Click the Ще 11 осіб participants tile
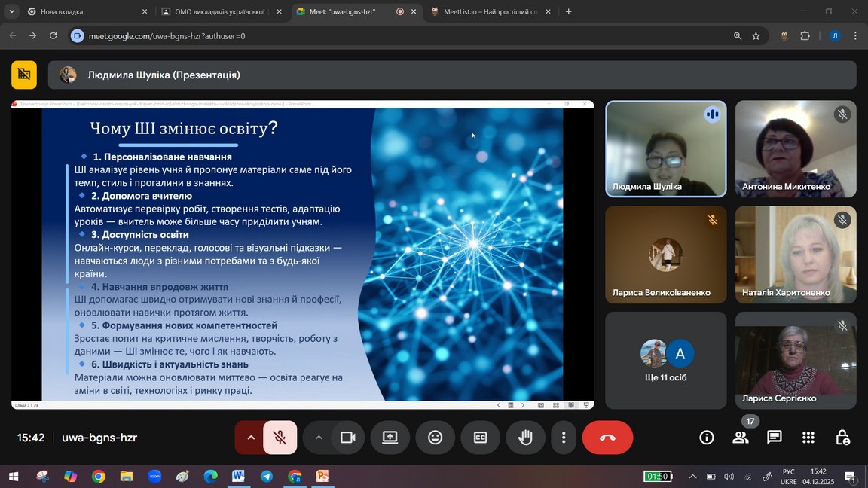The width and height of the screenshot is (868, 488). (666, 361)
